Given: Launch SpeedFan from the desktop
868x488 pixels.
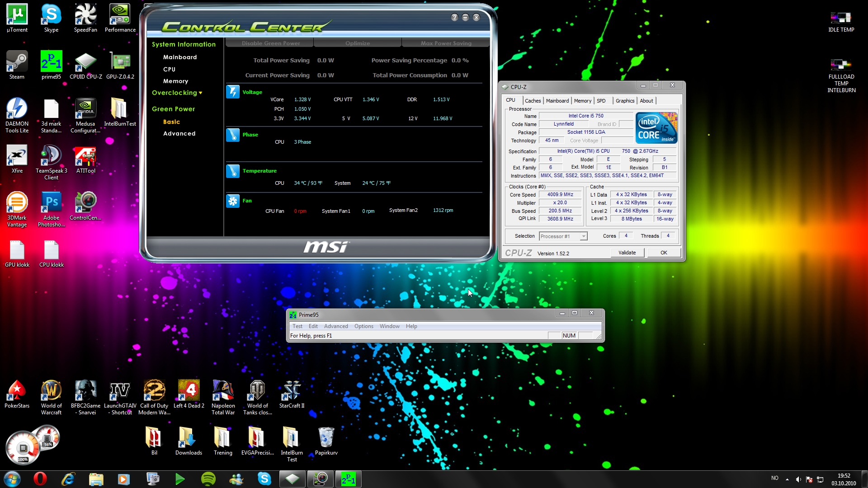Looking at the screenshot, I should click(x=85, y=18).
